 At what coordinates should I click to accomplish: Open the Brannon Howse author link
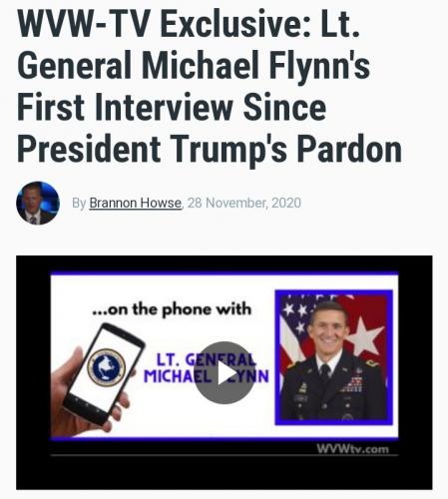click(x=136, y=203)
